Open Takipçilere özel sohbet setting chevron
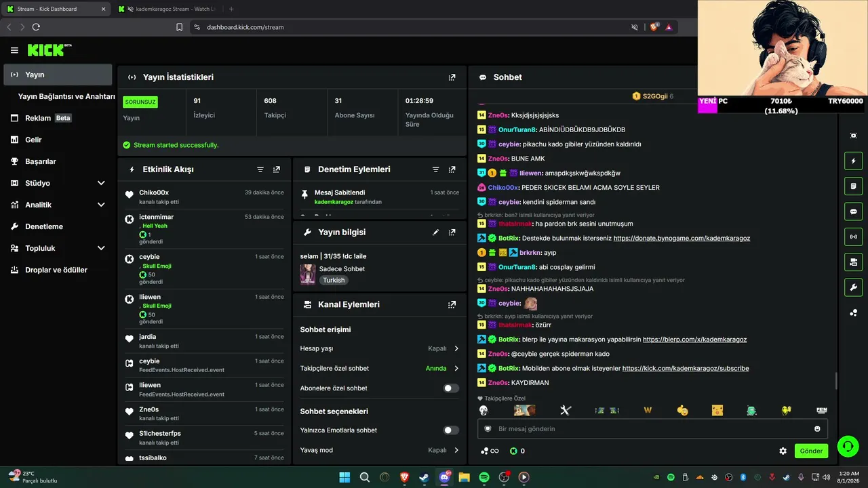 (456, 369)
